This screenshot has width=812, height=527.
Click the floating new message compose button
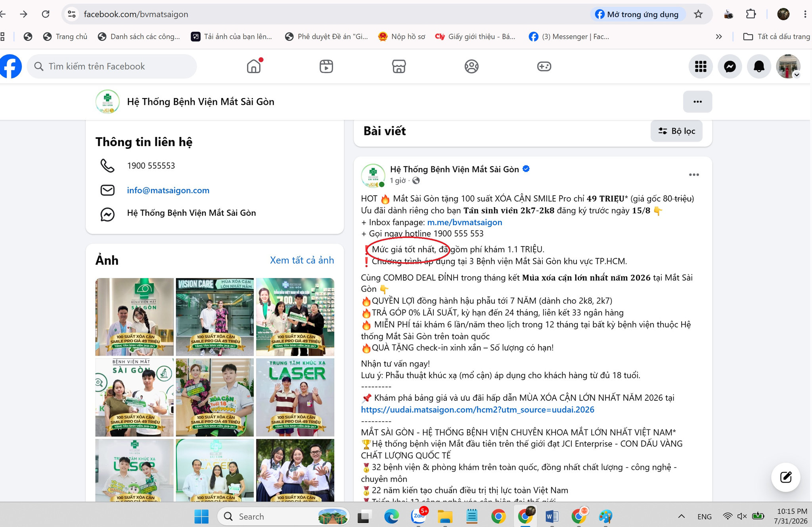(785, 477)
